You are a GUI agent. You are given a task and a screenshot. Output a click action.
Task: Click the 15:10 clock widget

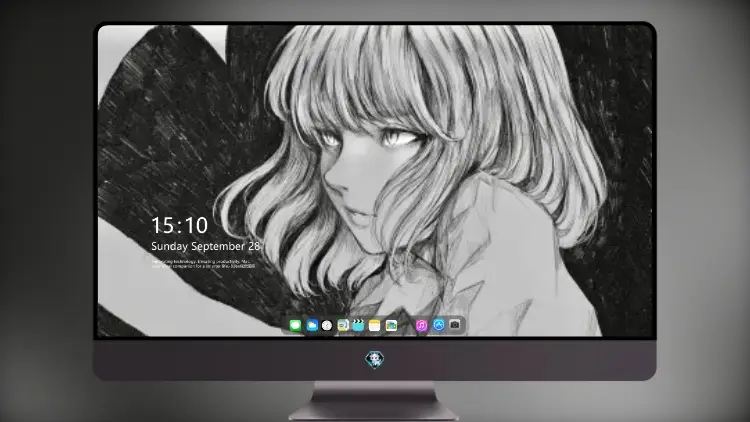(x=179, y=225)
